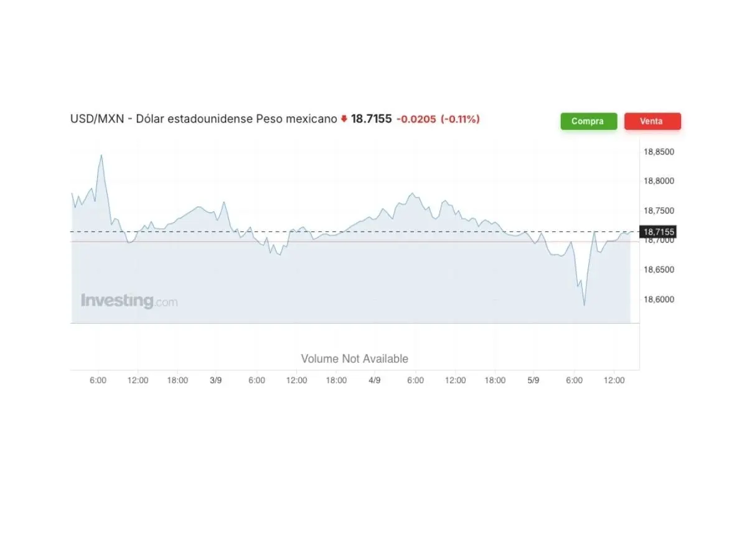Image resolution: width=747 pixels, height=560 pixels.
Task: Click the (-0.11%) percentage change
Action: (460, 119)
